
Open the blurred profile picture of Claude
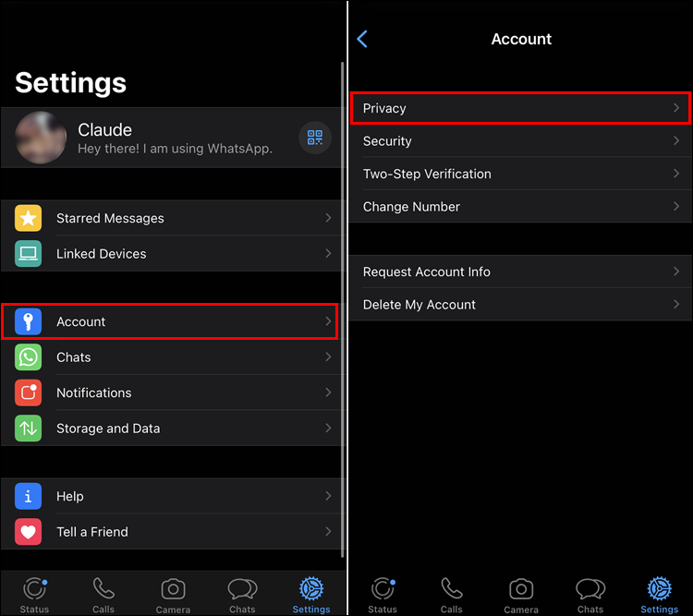41,138
